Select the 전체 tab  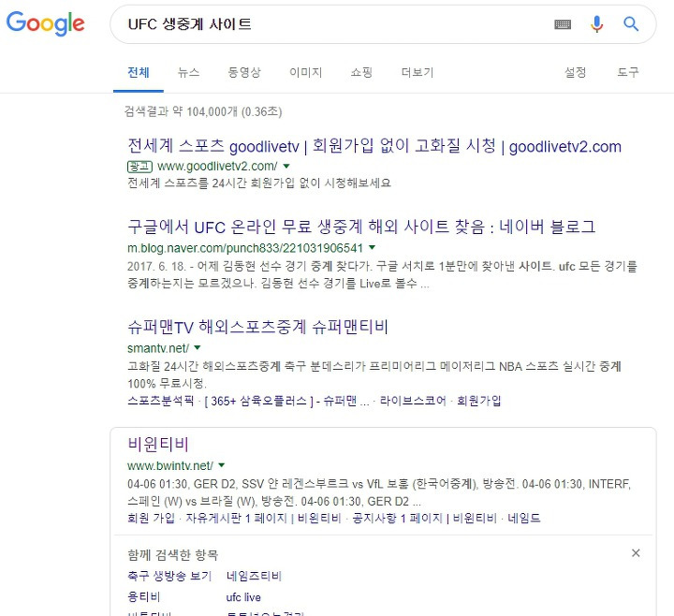tap(139, 72)
